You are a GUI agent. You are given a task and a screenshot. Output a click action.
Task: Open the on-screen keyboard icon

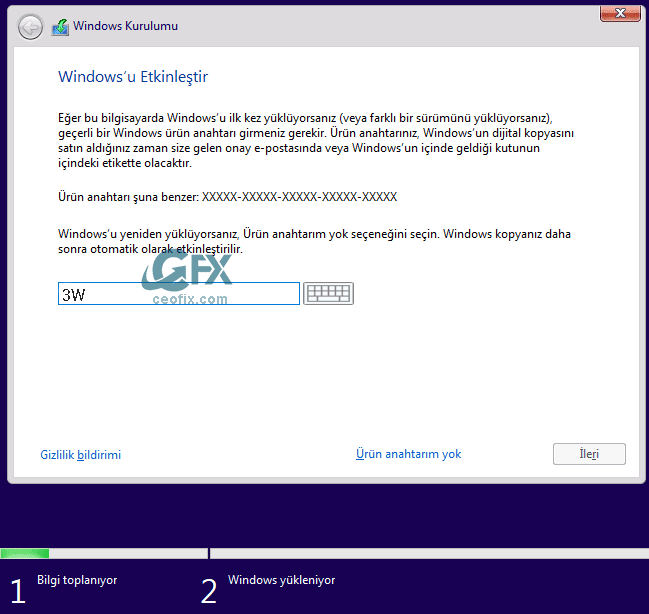(x=328, y=294)
